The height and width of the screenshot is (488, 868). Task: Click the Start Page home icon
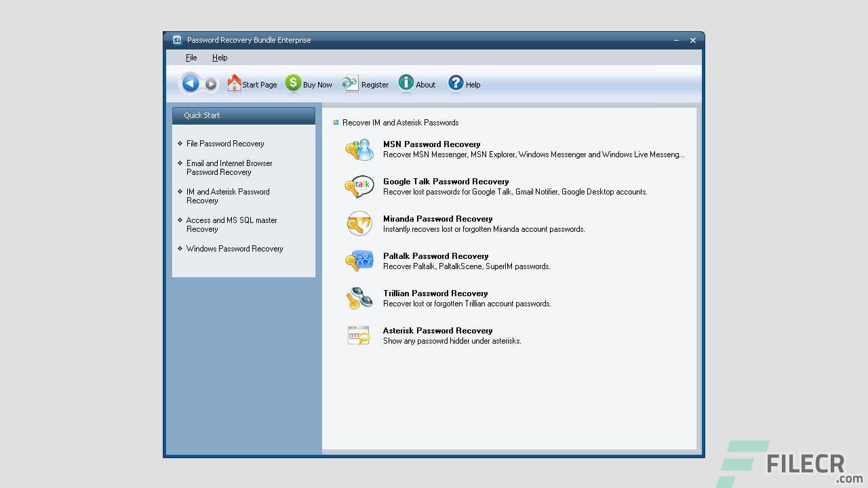[x=234, y=83]
